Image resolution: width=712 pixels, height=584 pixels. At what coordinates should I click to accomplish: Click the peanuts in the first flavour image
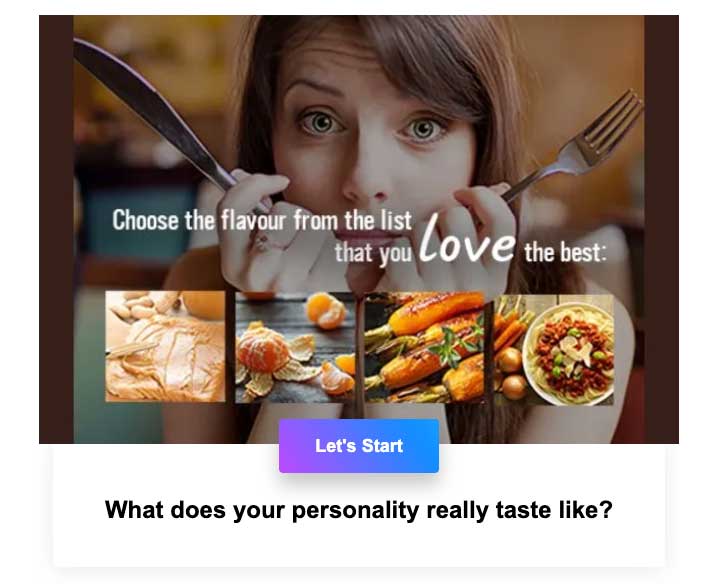click(141, 304)
